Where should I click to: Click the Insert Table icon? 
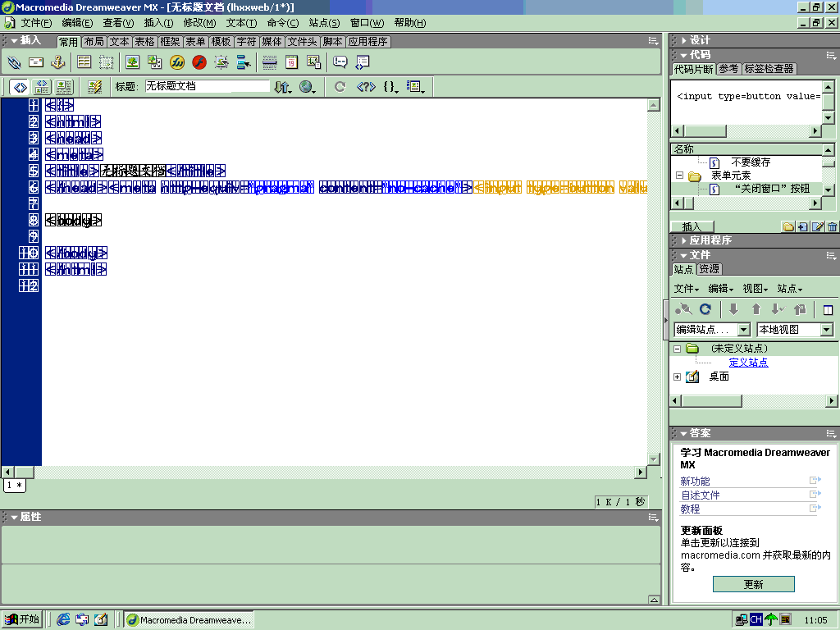84,62
